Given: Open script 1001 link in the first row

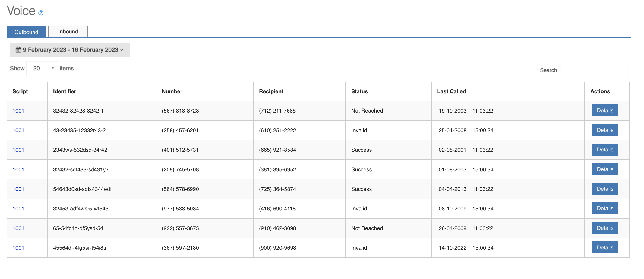Looking at the screenshot, I should pos(18,111).
